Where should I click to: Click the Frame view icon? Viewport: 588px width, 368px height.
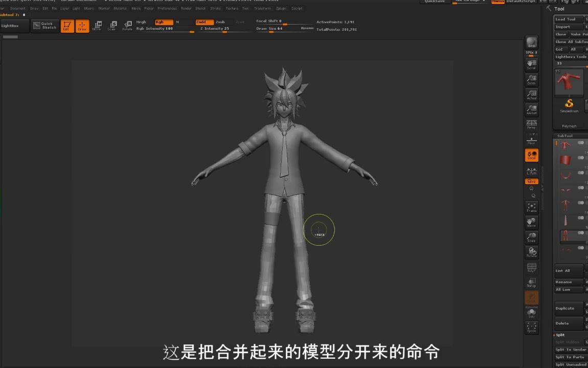(x=531, y=207)
